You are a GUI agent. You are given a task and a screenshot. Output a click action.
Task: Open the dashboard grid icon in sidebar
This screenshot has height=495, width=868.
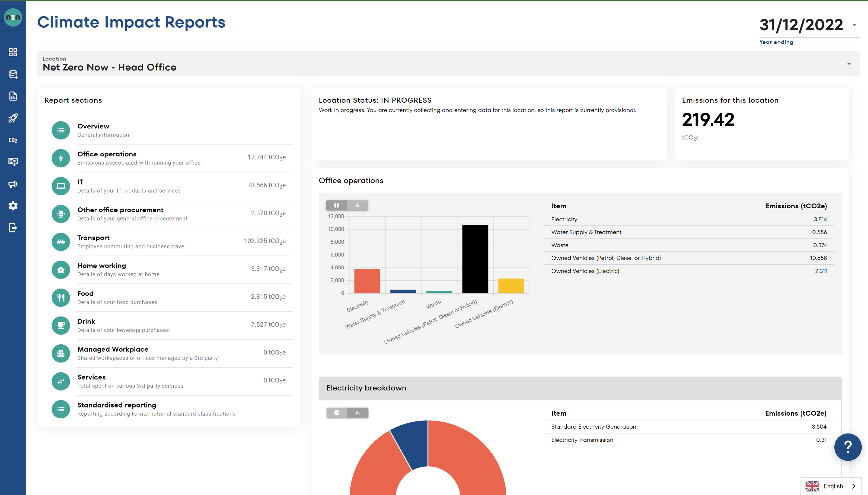click(13, 52)
